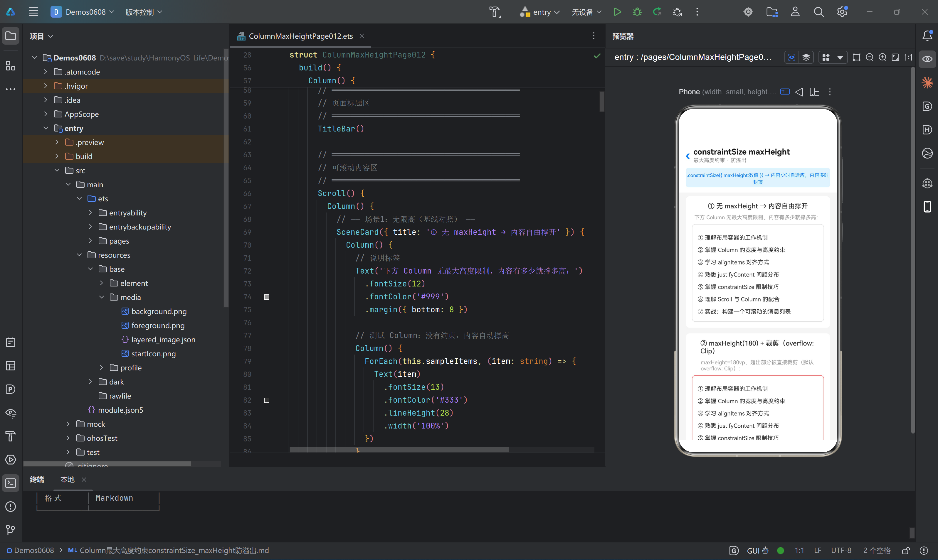The height and width of the screenshot is (560, 938).
Task: Open the version control git icon in sidebar
Action: coord(11,530)
